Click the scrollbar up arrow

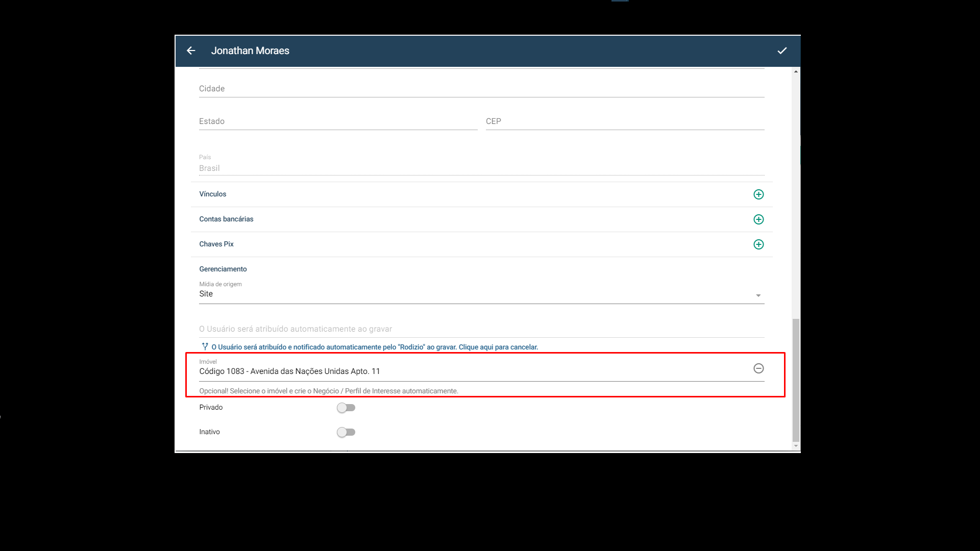coord(796,71)
